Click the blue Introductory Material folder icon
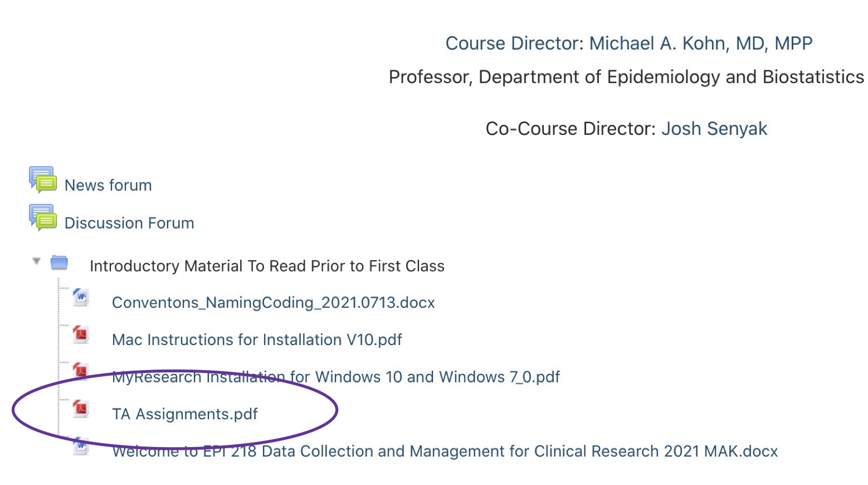868x485 pixels. (59, 263)
